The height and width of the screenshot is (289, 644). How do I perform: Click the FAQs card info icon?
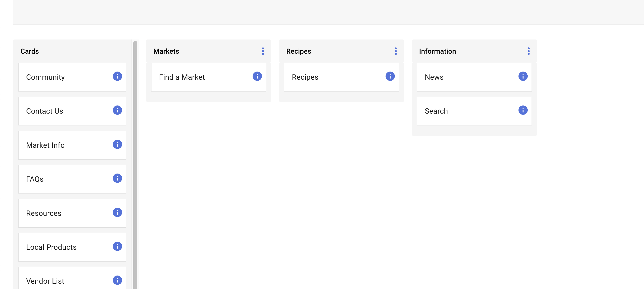pyautogui.click(x=117, y=178)
